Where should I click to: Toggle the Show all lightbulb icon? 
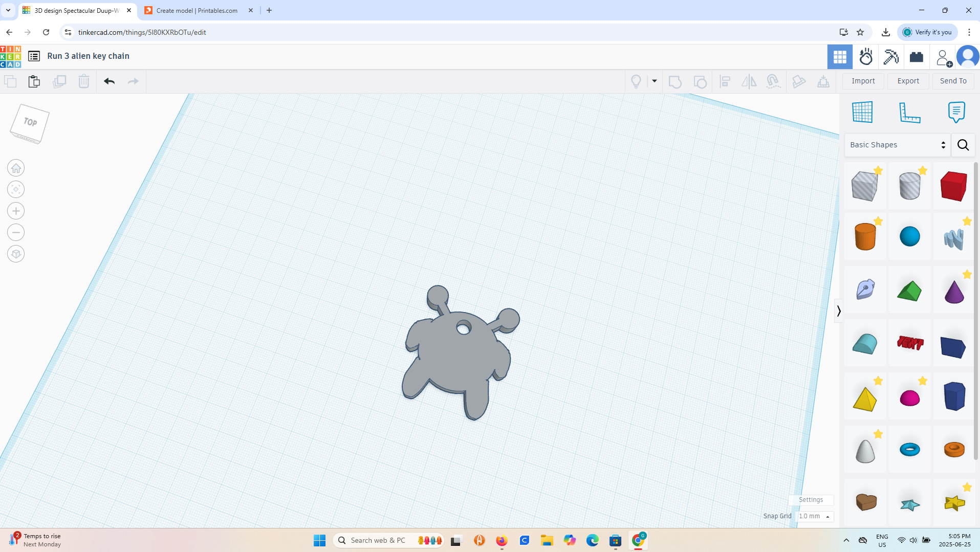[636, 81]
